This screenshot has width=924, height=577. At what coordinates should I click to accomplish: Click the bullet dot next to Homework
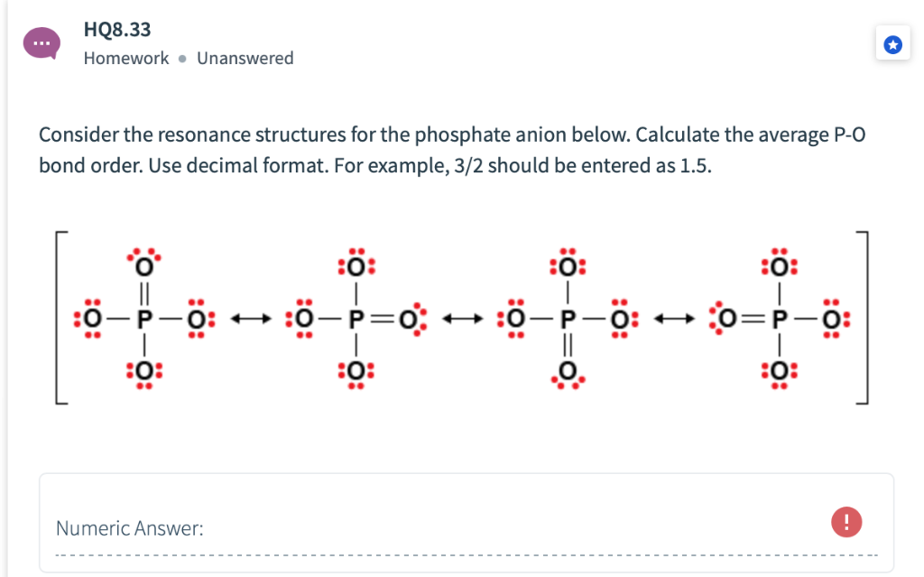[180, 58]
